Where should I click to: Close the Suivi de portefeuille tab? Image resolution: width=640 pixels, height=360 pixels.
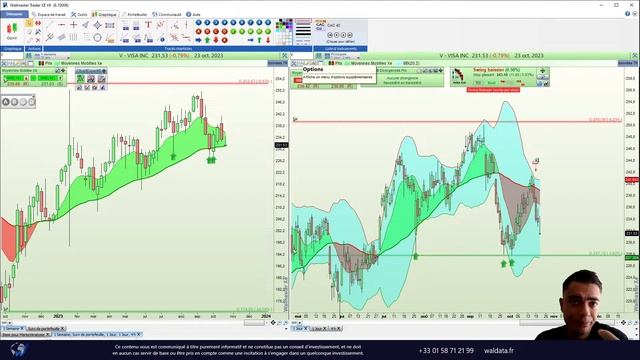(62, 328)
